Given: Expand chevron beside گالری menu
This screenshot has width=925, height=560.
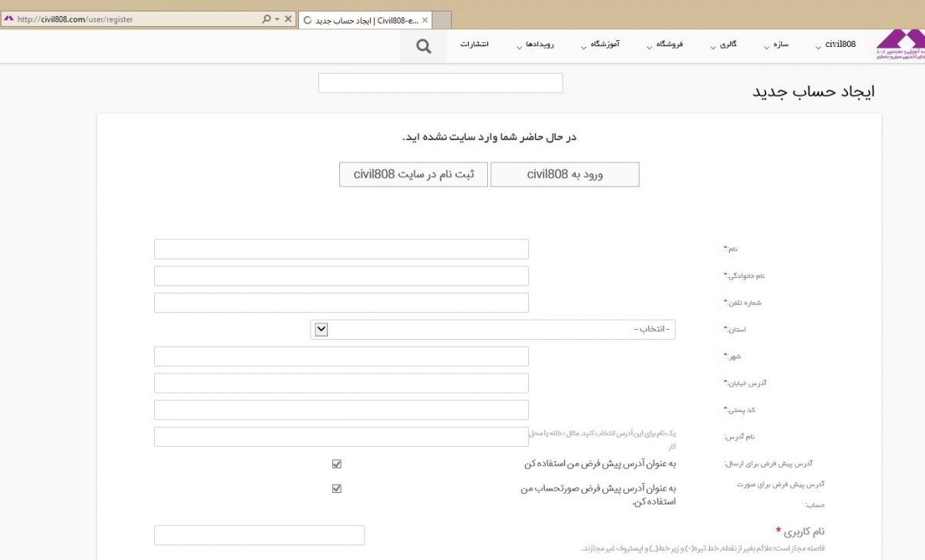Looking at the screenshot, I should [x=712, y=47].
